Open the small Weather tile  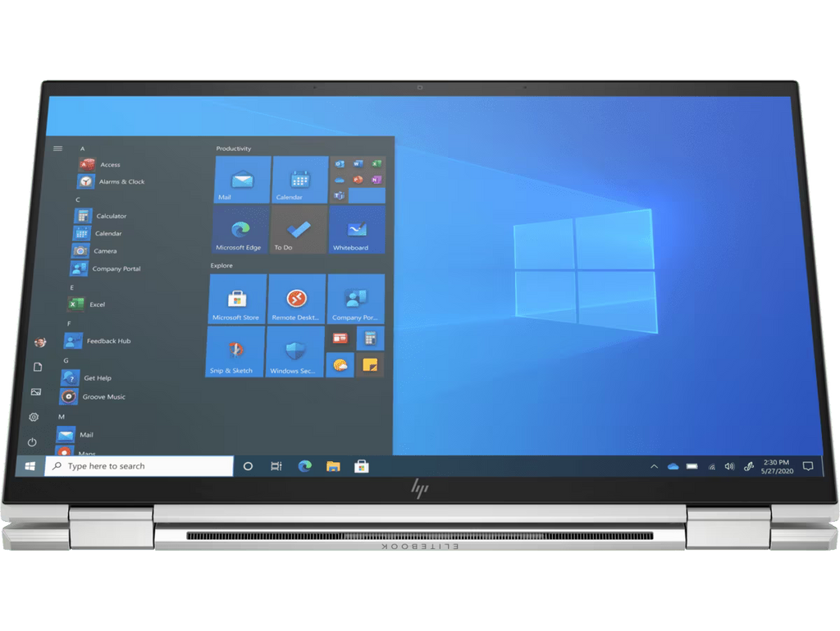[x=340, y=365]
